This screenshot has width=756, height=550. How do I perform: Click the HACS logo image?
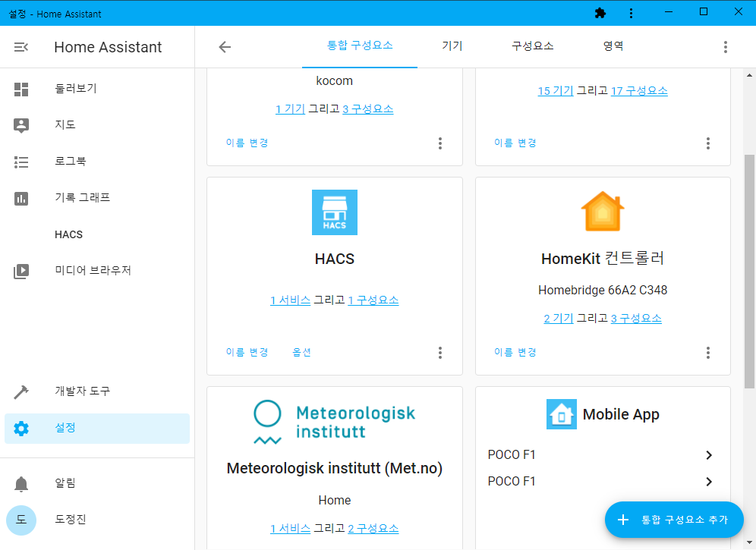[335, 212]
